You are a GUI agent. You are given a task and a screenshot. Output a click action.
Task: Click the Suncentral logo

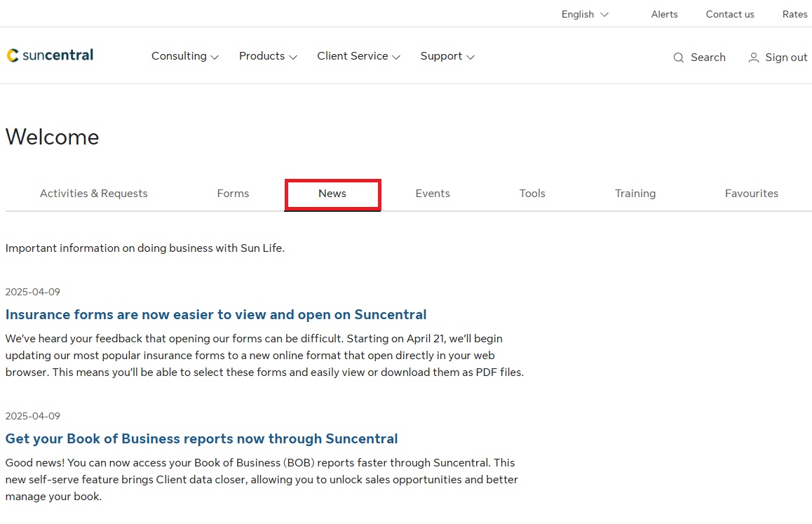(50, 55)
